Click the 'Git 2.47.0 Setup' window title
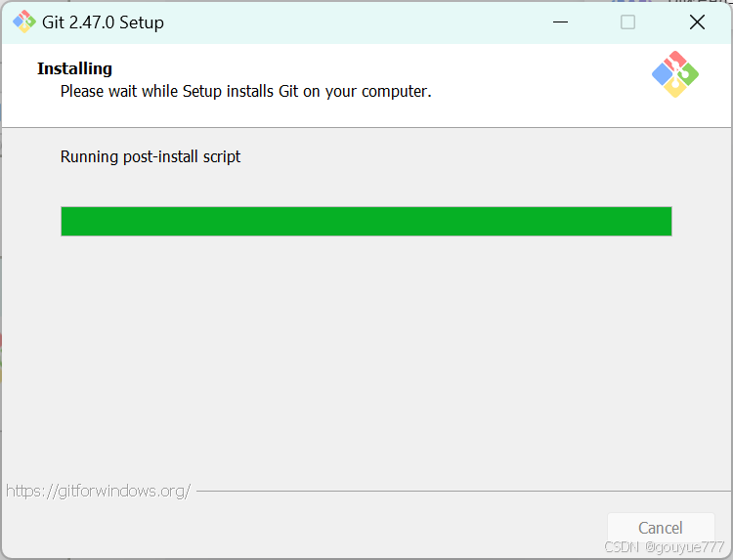Viewport: 733px width, 560px height. tap(103, 22)
